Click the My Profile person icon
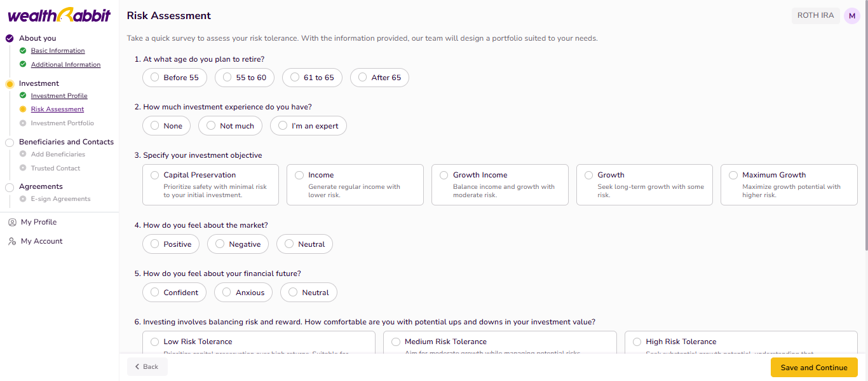 pyautogui.click(x=11, y=222)
